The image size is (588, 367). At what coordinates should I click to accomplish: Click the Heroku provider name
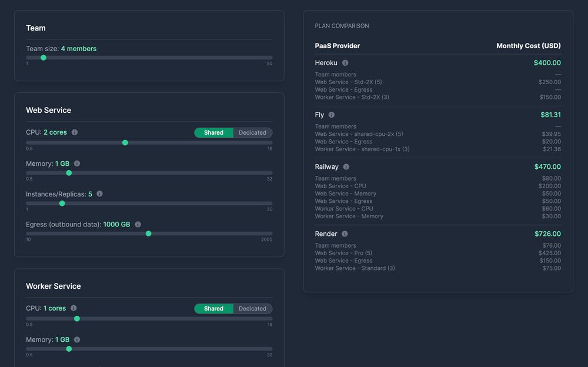click(326, 63)
